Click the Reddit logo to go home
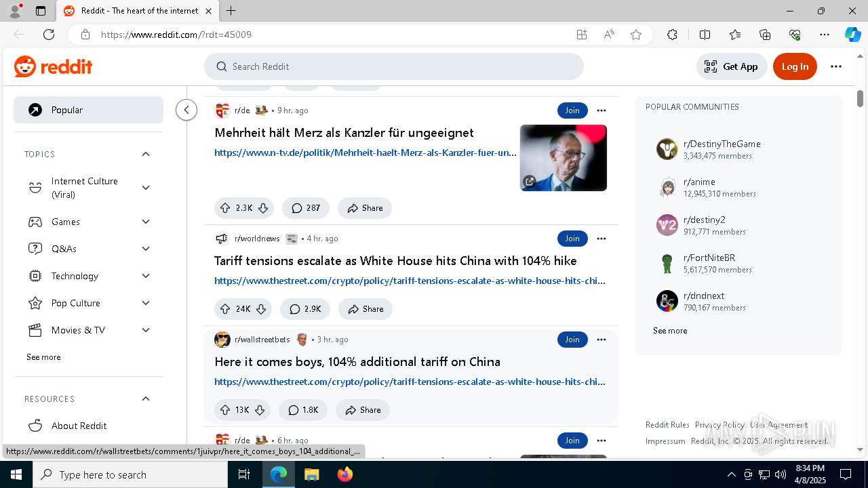This screenshot has height=488, width=868. point(53,66)
